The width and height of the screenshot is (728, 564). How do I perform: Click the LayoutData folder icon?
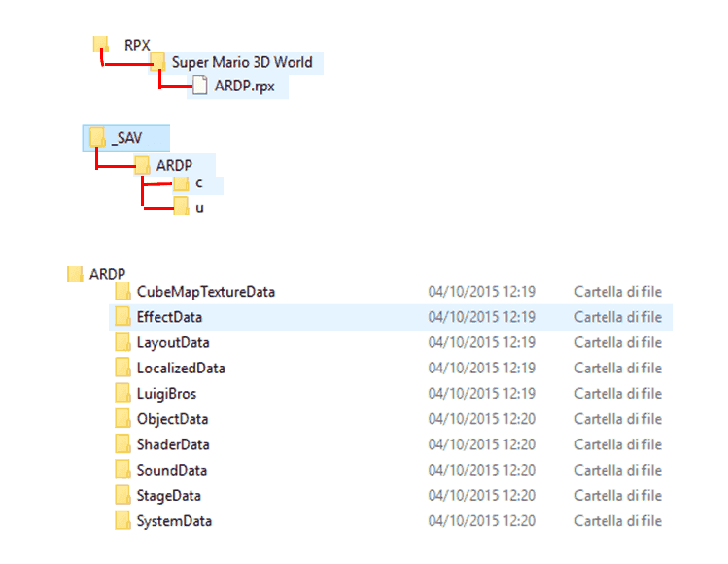122,342
